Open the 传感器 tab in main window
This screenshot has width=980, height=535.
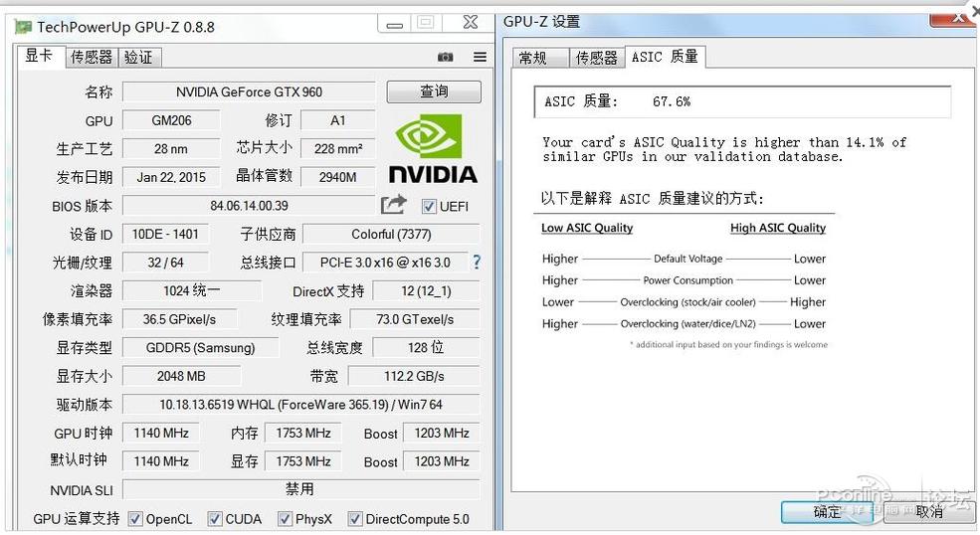tap(92, 58)
